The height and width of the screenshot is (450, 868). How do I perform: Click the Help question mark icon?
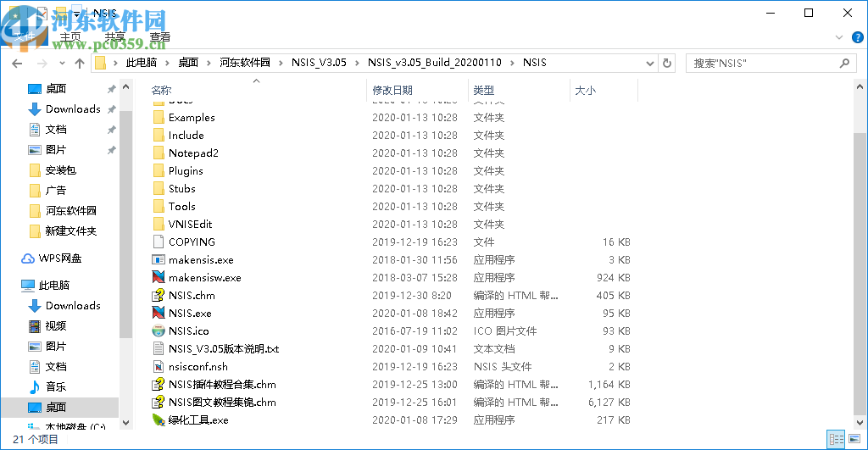tap(858, 37)
